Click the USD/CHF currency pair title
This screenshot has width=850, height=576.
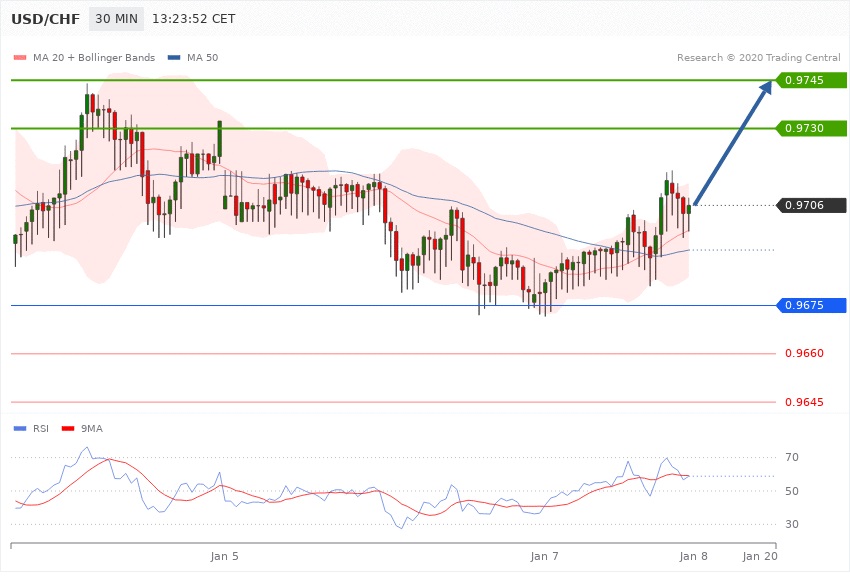click(43, 19)
